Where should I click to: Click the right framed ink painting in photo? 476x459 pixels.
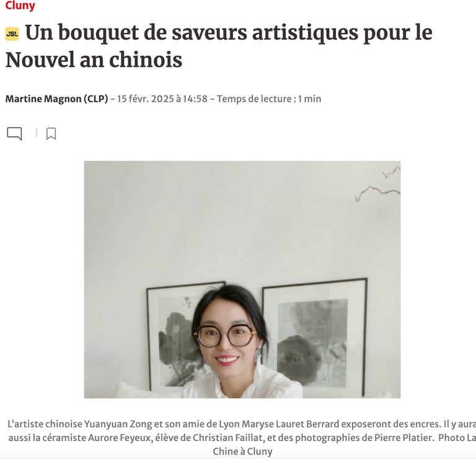[315, 337]
